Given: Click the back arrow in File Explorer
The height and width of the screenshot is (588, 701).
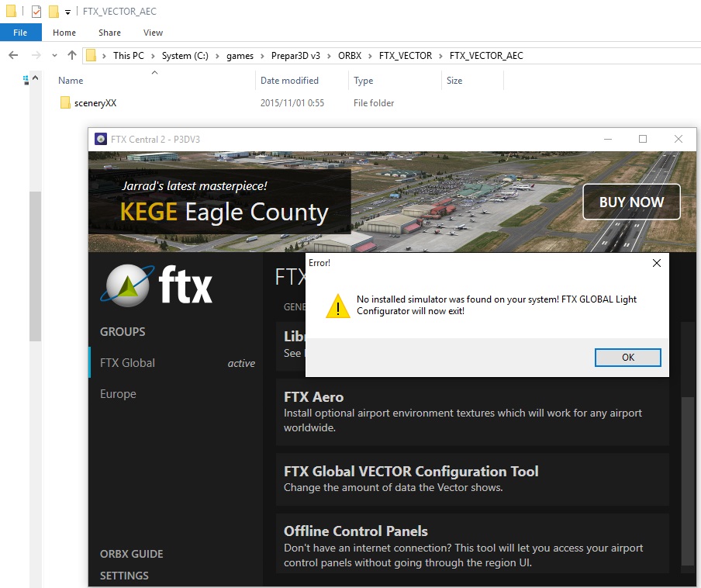Looking at the screenshot, I should point(13,55).
